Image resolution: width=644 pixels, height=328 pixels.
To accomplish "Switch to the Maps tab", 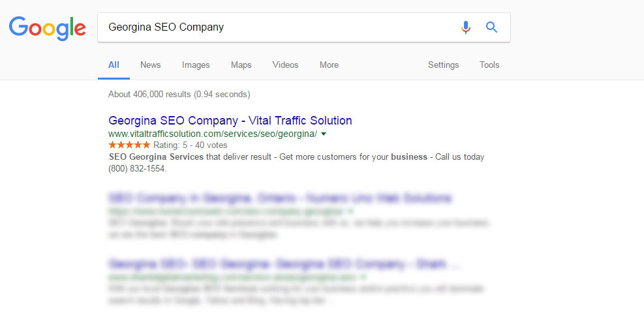I will point(241,65).
